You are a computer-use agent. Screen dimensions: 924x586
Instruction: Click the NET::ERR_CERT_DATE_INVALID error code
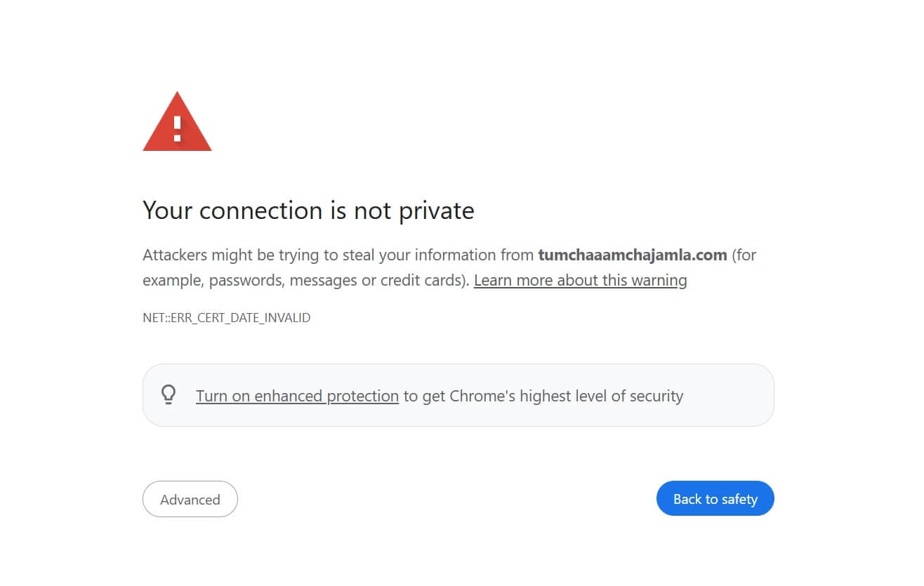click(x=226, y=318)
